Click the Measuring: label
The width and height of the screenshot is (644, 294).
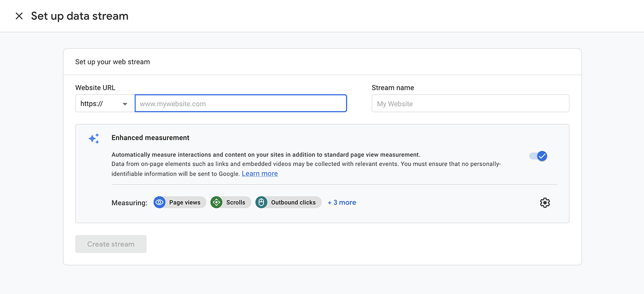click(129, 202)
